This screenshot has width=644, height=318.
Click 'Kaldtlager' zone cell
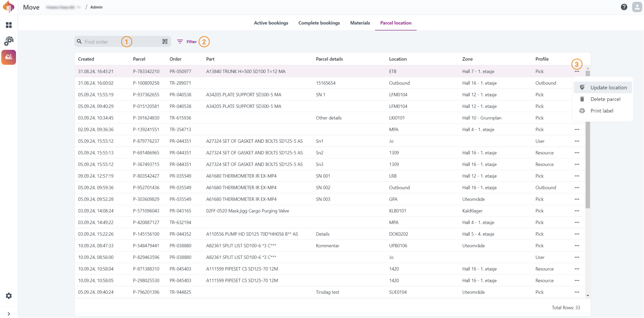click(472, 211)
